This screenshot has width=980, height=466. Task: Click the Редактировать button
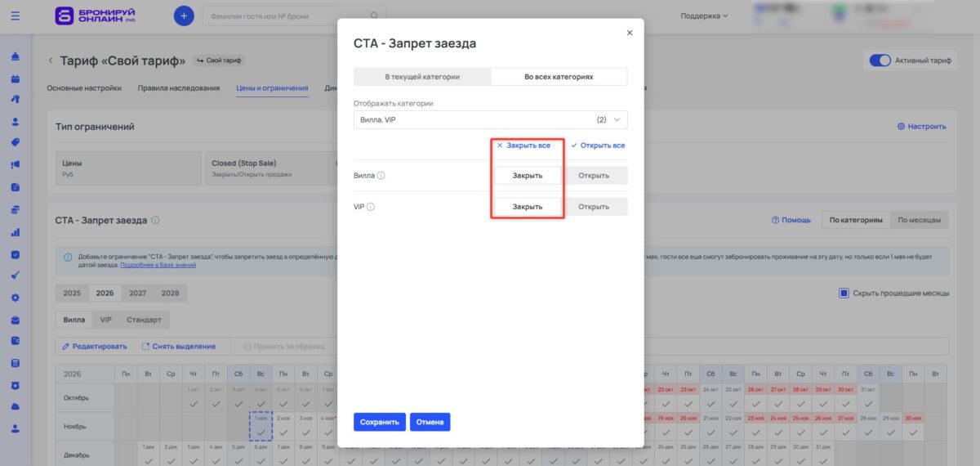coord(95,347)
